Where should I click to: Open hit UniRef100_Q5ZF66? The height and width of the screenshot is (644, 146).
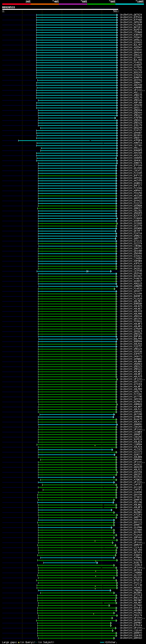(131, 273)
